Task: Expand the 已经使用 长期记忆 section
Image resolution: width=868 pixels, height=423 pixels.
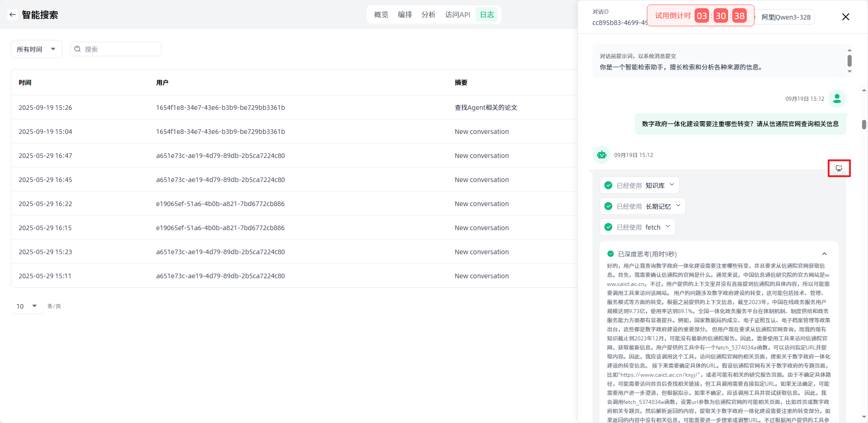Action: click(x=678, y=206)
